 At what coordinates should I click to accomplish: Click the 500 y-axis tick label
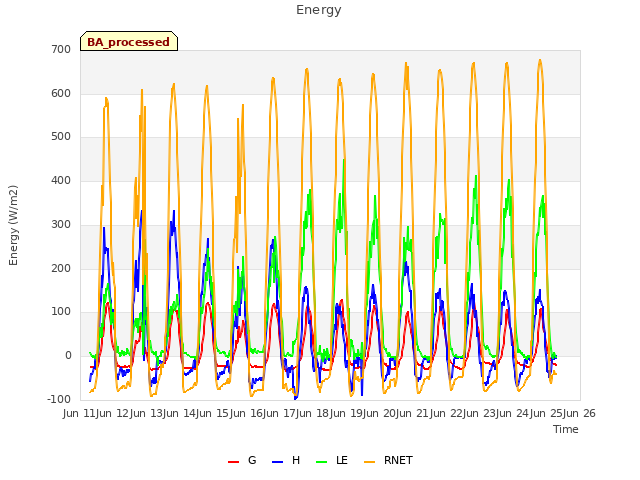61,137
